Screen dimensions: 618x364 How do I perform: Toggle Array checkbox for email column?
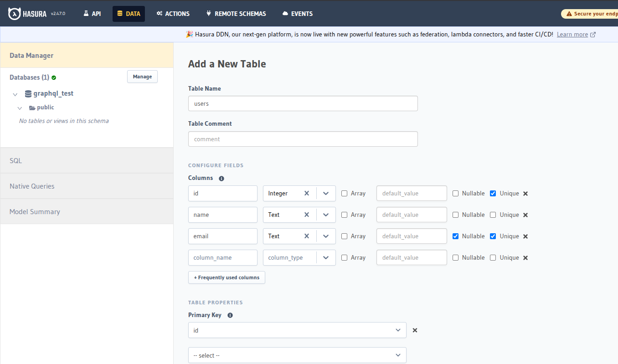click(345, 236)
